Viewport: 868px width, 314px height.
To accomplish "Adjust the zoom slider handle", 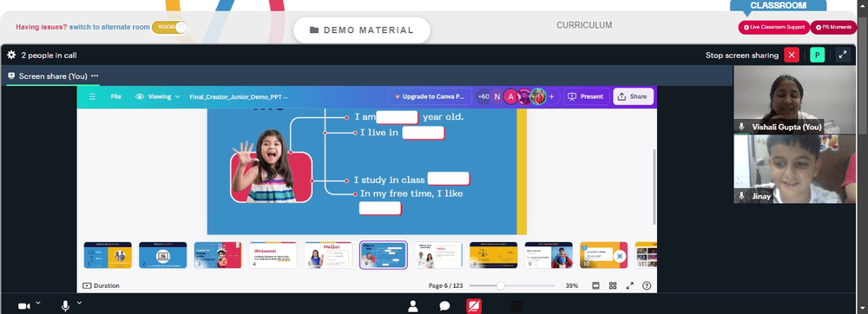I will point(501,285).
